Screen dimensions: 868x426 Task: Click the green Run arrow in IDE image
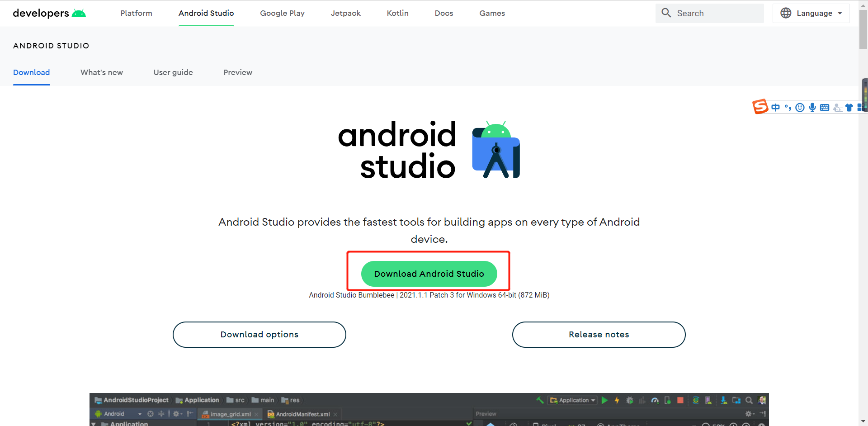(x=604, y=400)
